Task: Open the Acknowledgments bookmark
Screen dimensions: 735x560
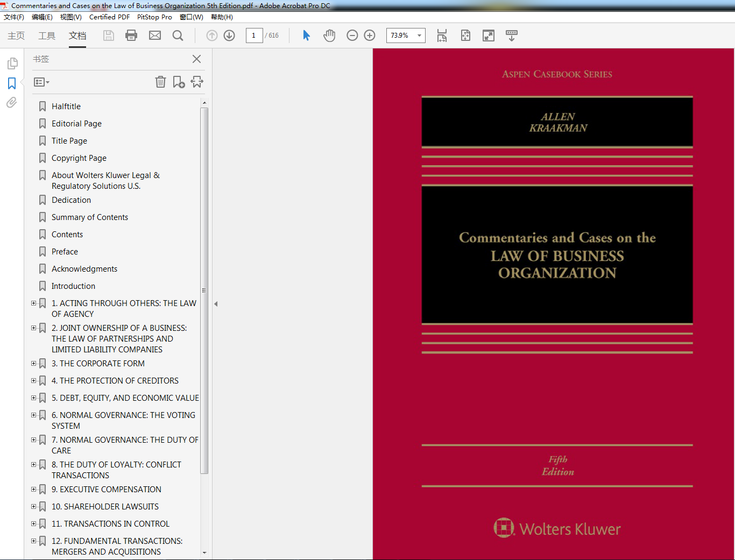Action: pos(84,269)
